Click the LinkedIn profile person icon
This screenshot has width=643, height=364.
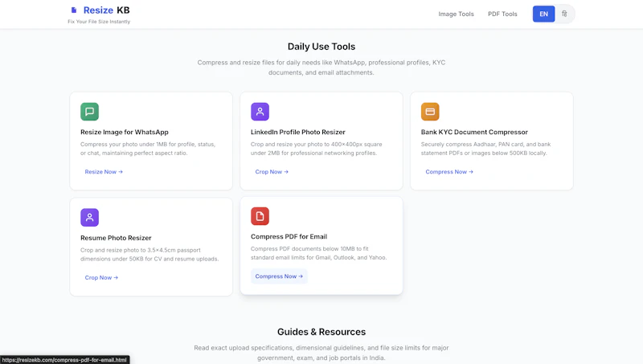tap(260, 112)
